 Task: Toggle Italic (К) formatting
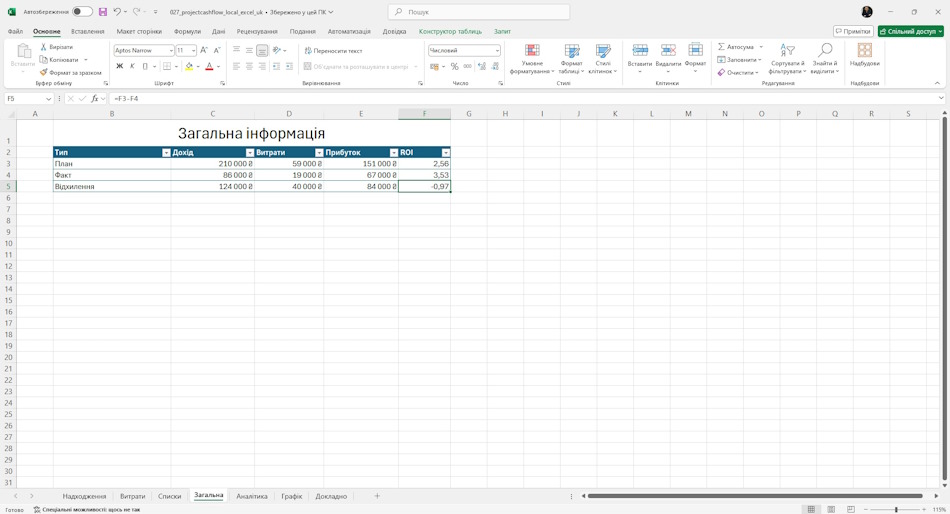tap(132, 66)
